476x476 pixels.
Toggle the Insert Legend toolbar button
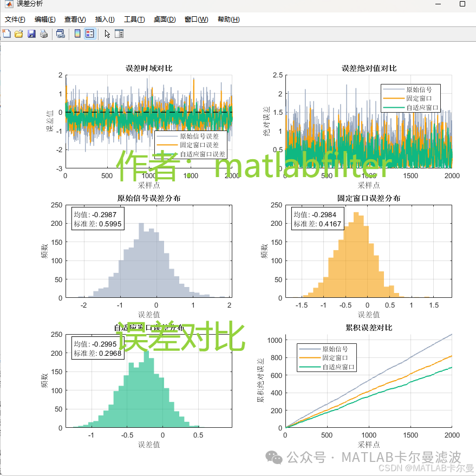click(x=90, y=34)
